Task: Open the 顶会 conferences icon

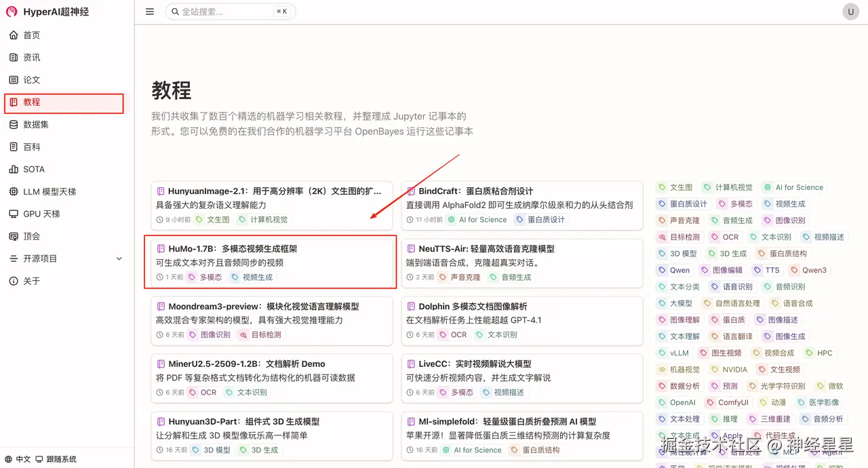Action: pyautogui.click(x=14, y=237)
